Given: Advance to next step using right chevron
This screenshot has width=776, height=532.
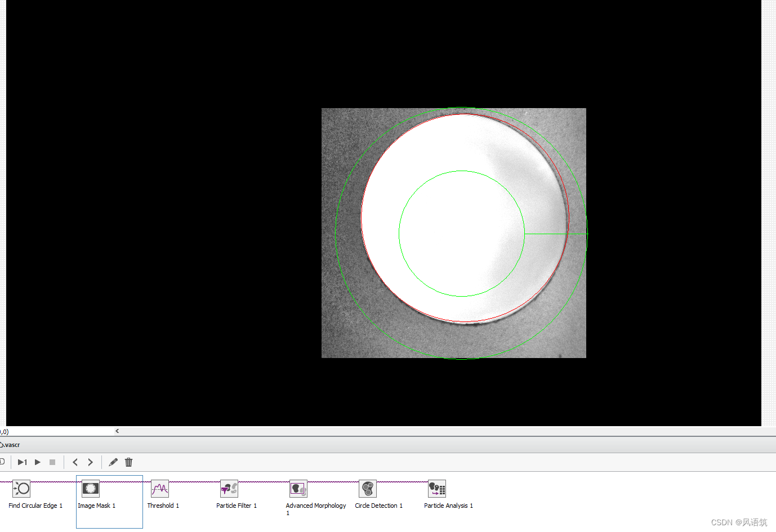Looking at the screenshot, I should pyautogui.click(x=90, y=462).
